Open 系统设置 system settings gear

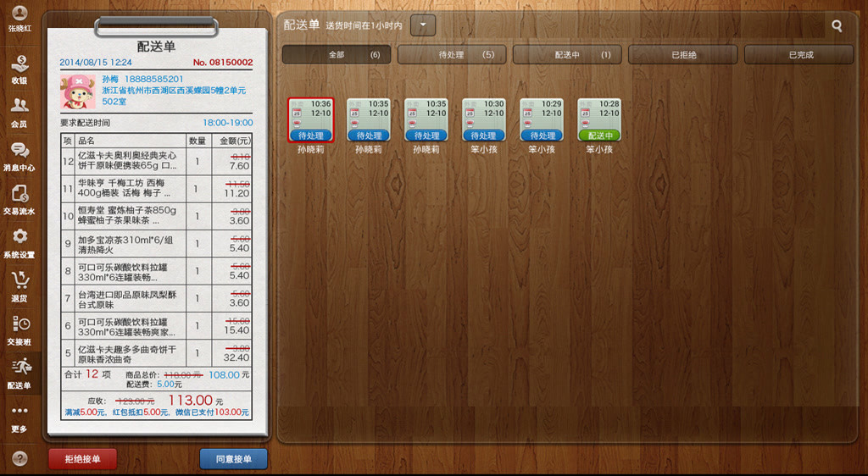coord(19,243)
